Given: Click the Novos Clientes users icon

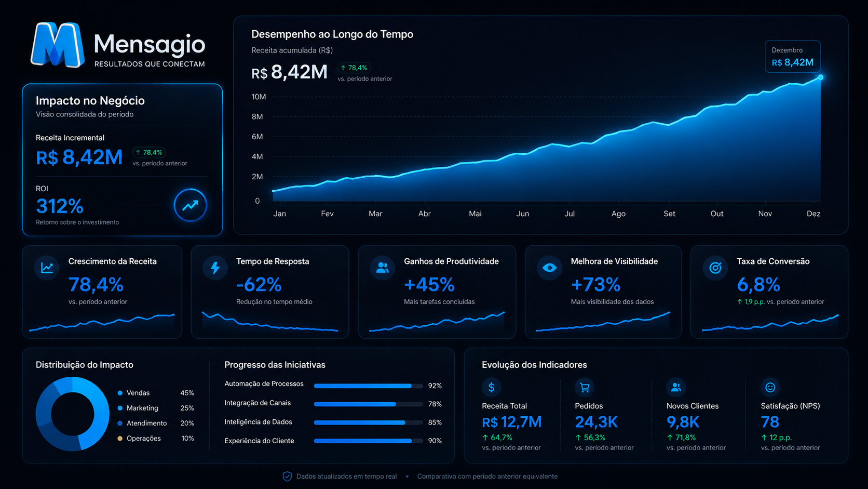Looking at the screenshot, I should [x=676, y=387].
